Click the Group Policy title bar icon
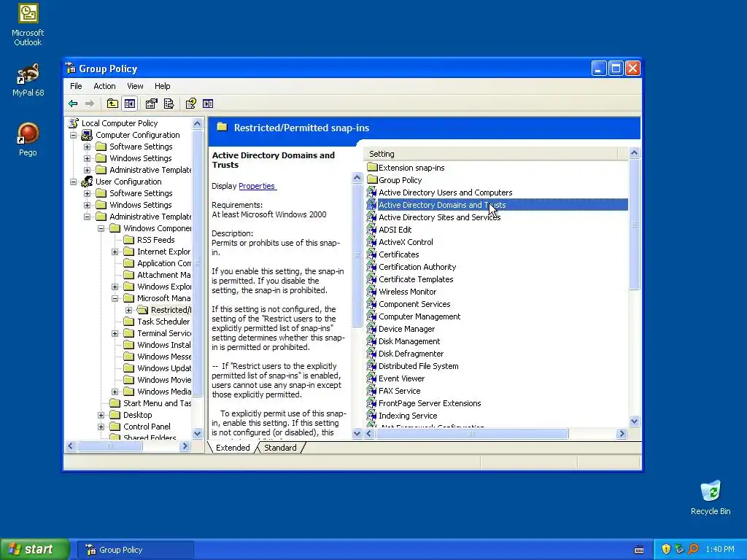747x560 pixels. (x=71, y=69)
